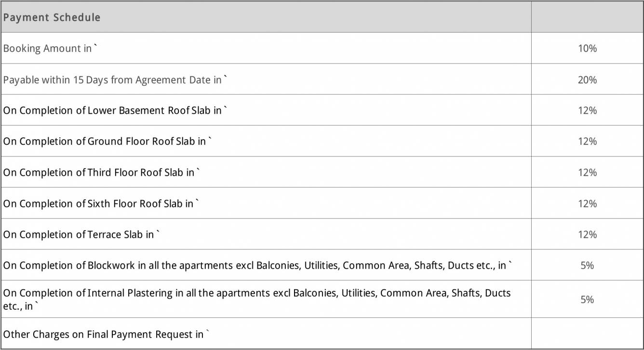This screenshot has height=350, width=644.
Task: Click the 12% value for Sixth Floor Roof Slab
Action: pyautogui.click(x=587, y=204)
